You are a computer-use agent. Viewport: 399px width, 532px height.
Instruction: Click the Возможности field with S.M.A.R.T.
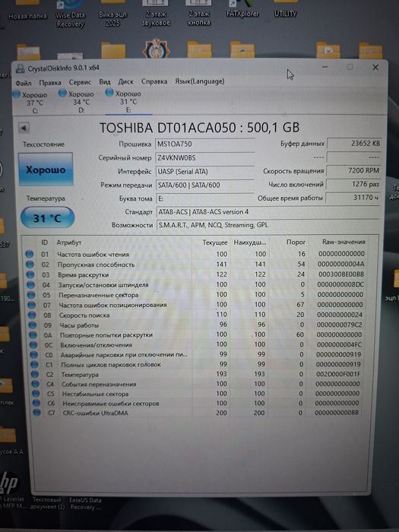[x=268, y=225]
